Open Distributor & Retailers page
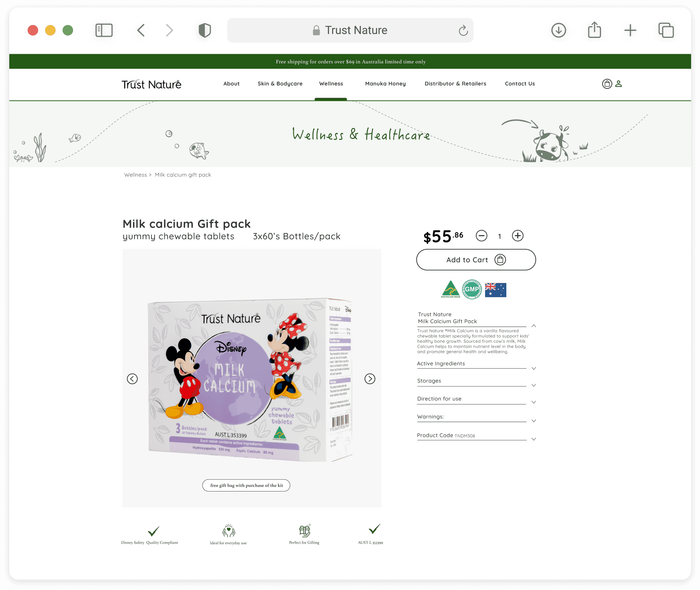The width and height of the screenshot is (700, 590). [455, 83]
